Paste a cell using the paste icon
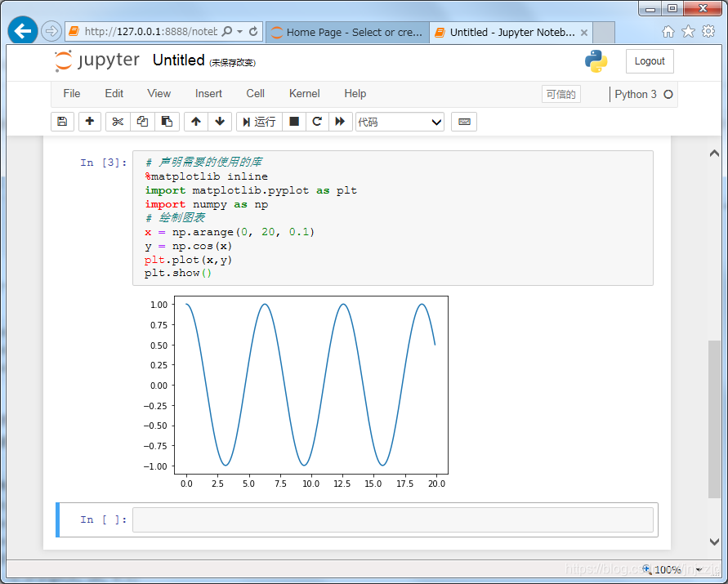728x584 pixels. tap(166, 121)
